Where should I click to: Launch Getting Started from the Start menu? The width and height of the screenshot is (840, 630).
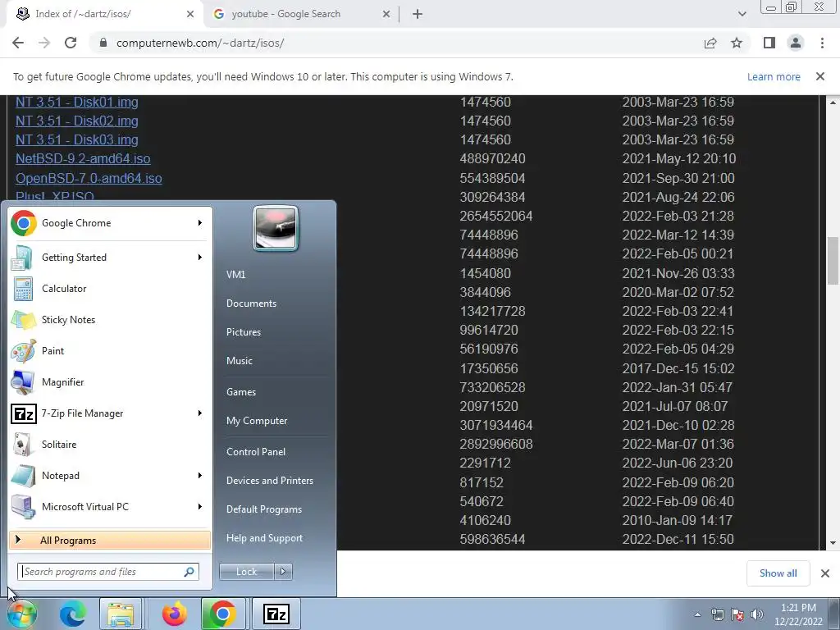point(110,257)
